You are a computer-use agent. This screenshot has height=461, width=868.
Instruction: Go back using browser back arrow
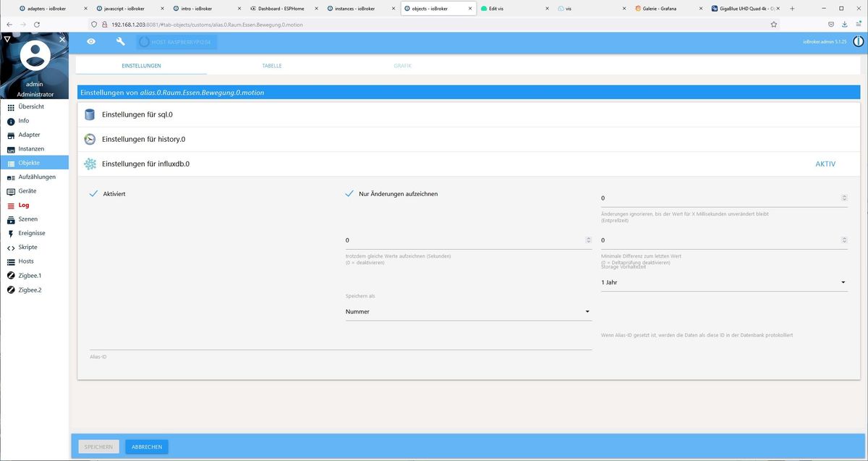tap(9, 24)
